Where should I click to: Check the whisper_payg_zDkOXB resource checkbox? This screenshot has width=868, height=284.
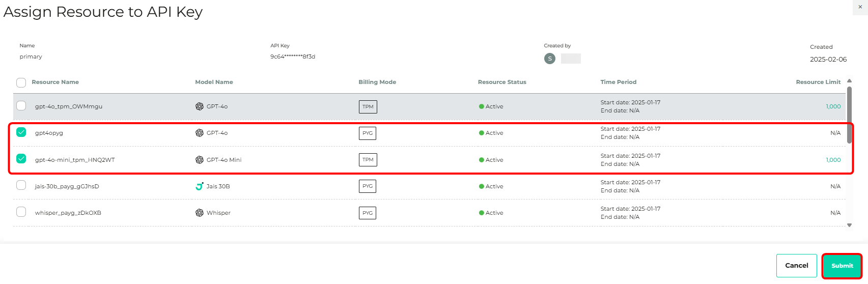pos(21,212)
